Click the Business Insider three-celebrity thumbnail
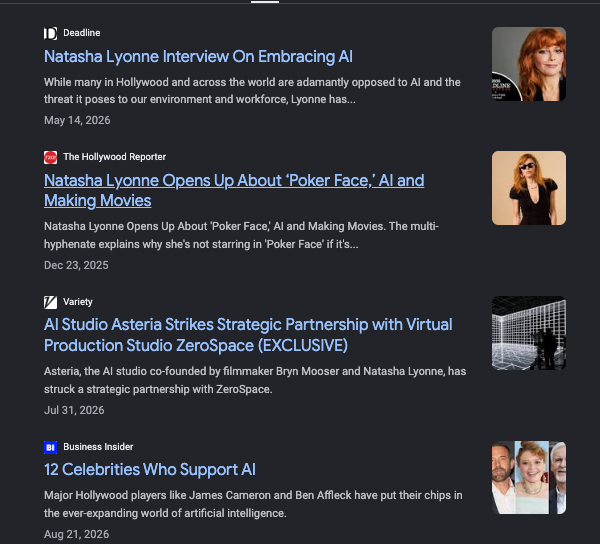Image resolution: width=600 pixels, height=544 pixels. click(529, 477)
